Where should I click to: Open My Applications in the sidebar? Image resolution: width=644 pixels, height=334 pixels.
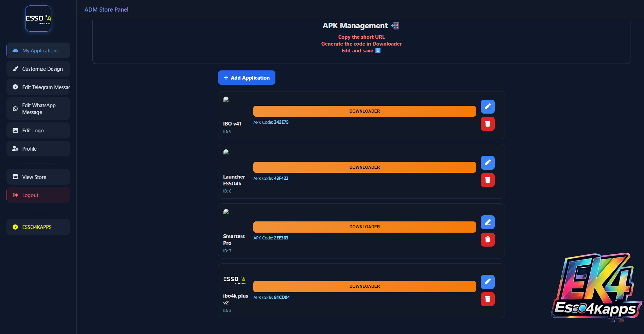[38, 51]
